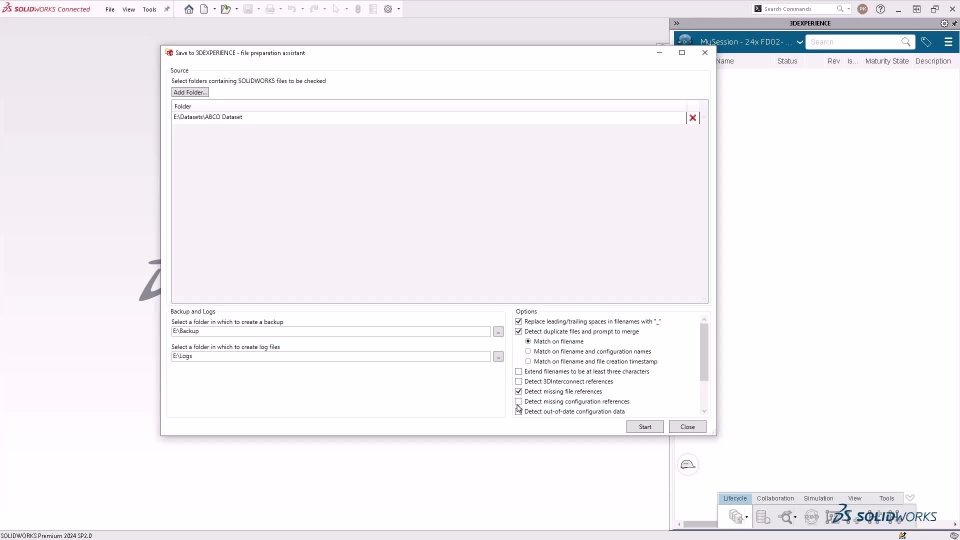
Task: Toggle Detect duplicate files and prompt to merge
Action: (519, 331)
